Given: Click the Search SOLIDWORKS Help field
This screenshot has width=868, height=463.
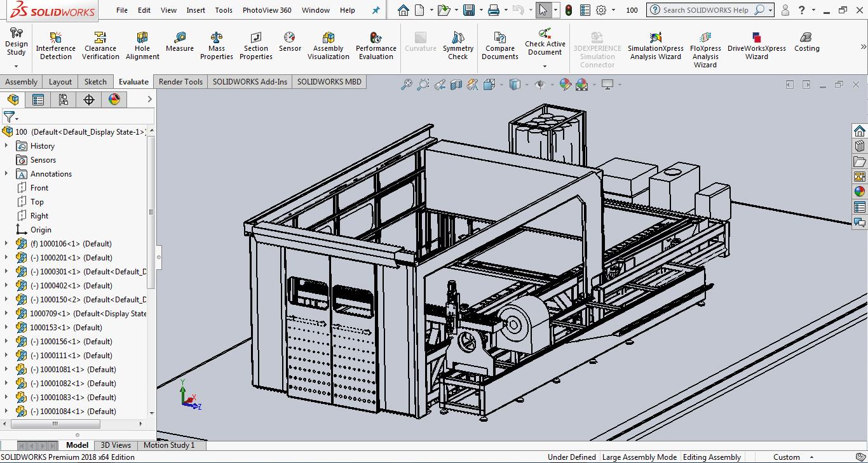Looking at the screenshot, I should pyautogui.click(x=705, y=10).
